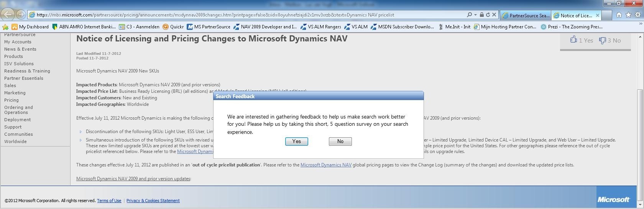
Task: Open the NAV 2009 Developer favorite
Action: [265, 27]
